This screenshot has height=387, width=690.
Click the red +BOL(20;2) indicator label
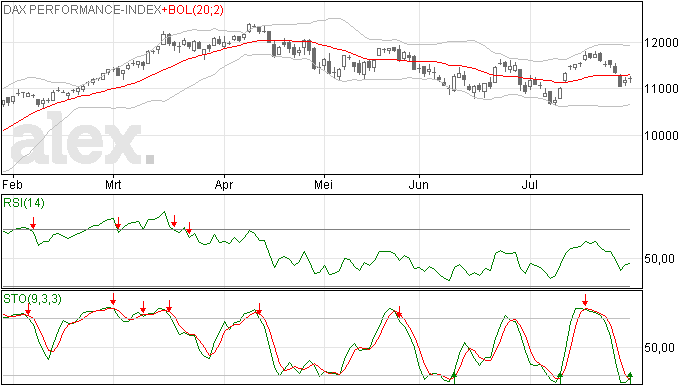(x=193, y=10)
